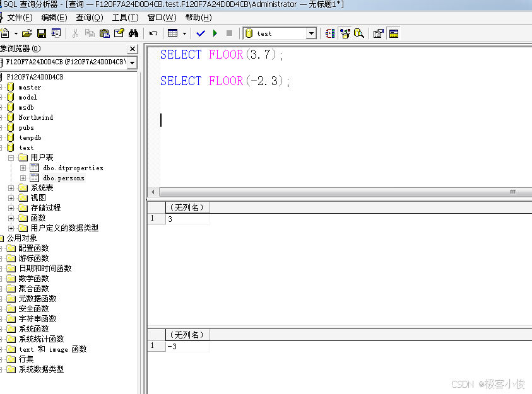Screen dimensions: 532x394
Task: Expand the 存储过程 folder
Action: coord(11,208)
